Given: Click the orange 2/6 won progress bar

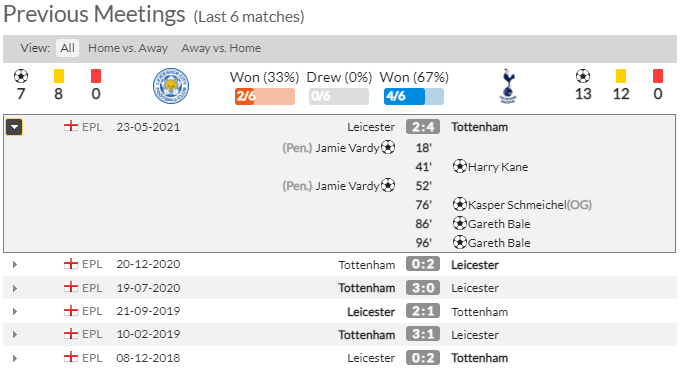Looking at the screenshot, I should (265, 96).
